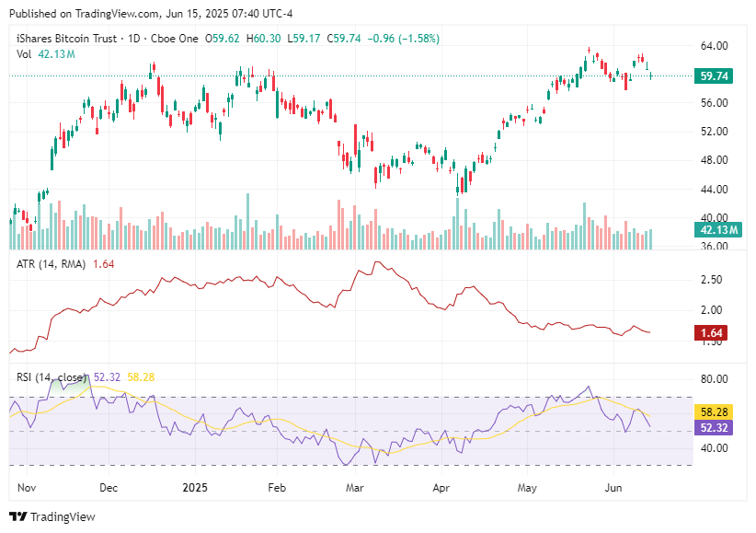Viewport: 756px width, 533px height.
Task: Select the RSI (14, close) indicator label
Action: click(52, 377)
